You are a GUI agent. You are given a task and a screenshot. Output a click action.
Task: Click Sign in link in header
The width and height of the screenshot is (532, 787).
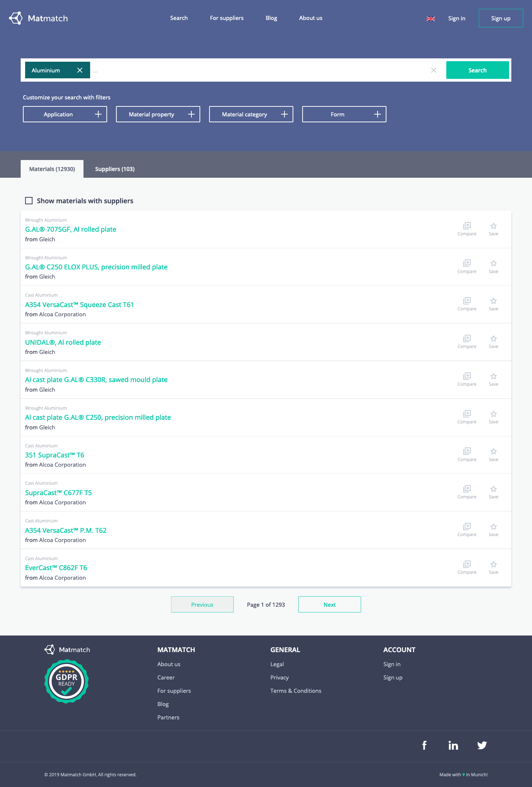[x=457, y=18]
